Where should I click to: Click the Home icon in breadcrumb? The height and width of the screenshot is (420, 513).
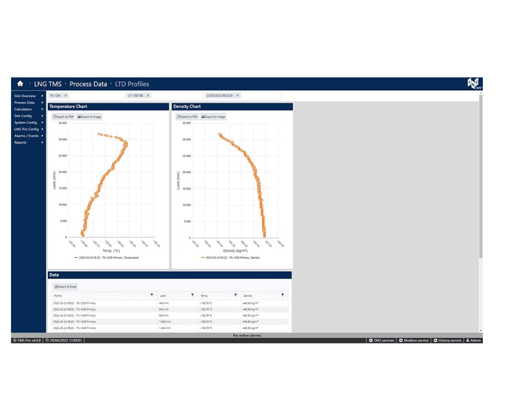click(x=21, y=84)
